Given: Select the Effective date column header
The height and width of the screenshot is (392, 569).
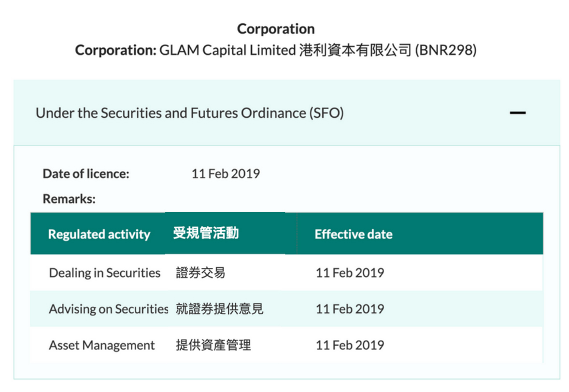Looking at the screenshot, I should pos(354,234).
